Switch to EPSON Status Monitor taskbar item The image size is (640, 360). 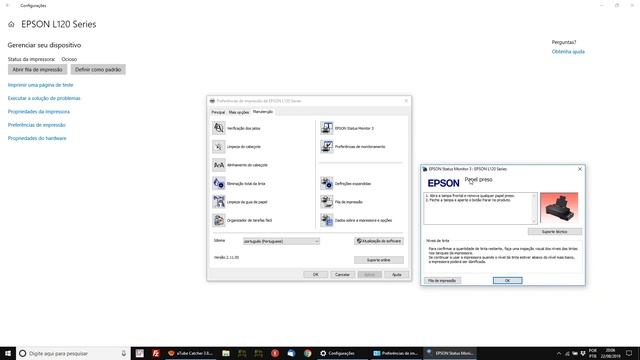coord(450,353)
